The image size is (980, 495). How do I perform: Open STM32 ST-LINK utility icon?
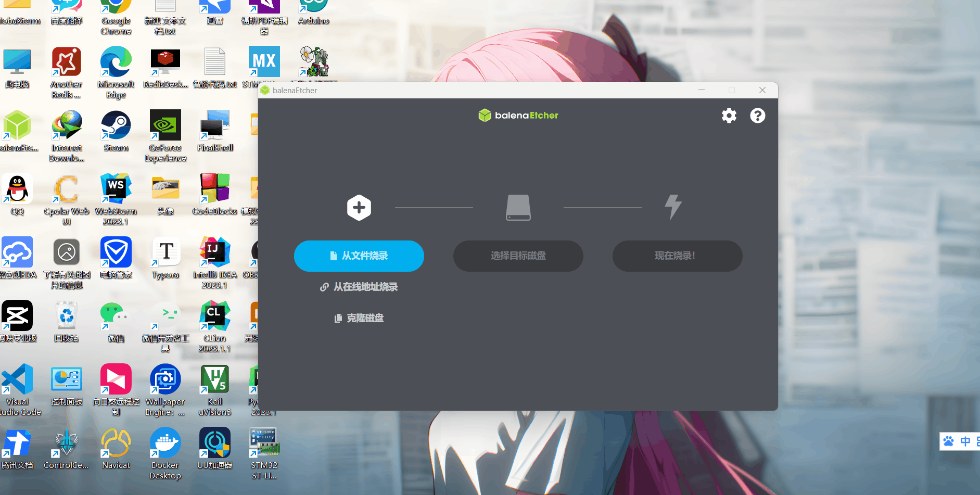(x=264, y=453)
